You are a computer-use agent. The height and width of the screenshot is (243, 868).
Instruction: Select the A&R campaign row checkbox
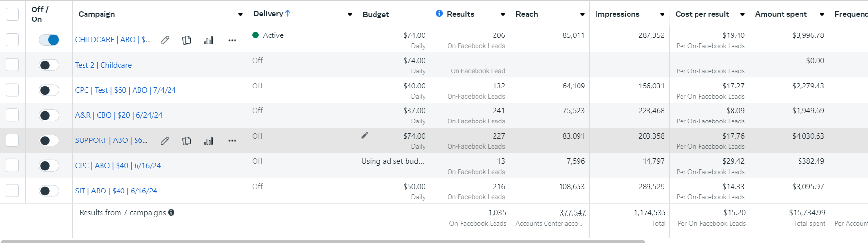click(x=12, y=115)
